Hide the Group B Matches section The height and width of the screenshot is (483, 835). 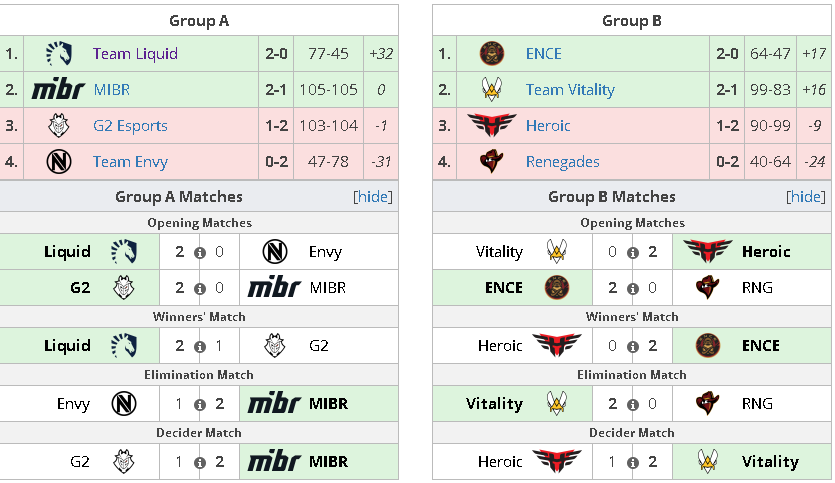coord(806,197)
